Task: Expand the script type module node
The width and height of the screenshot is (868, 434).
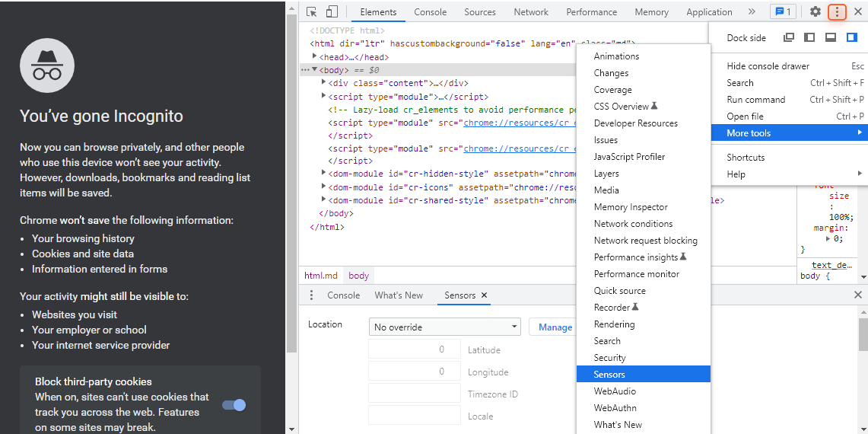Action: 324,96
